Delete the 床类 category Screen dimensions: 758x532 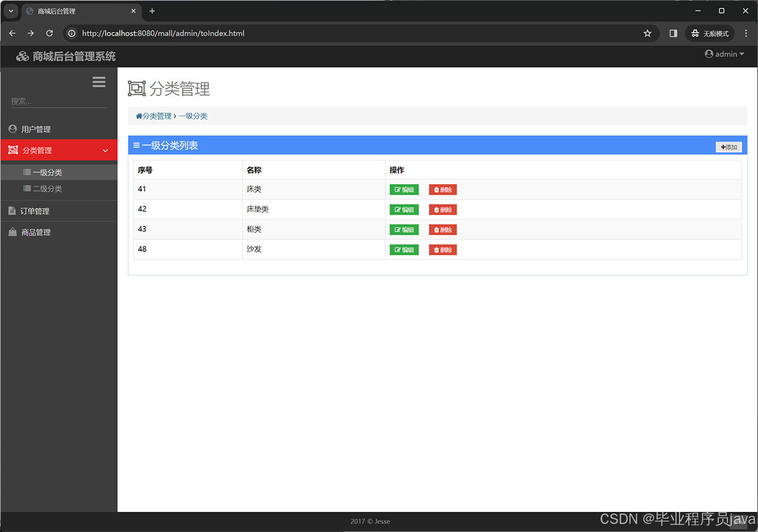[443, 190]
